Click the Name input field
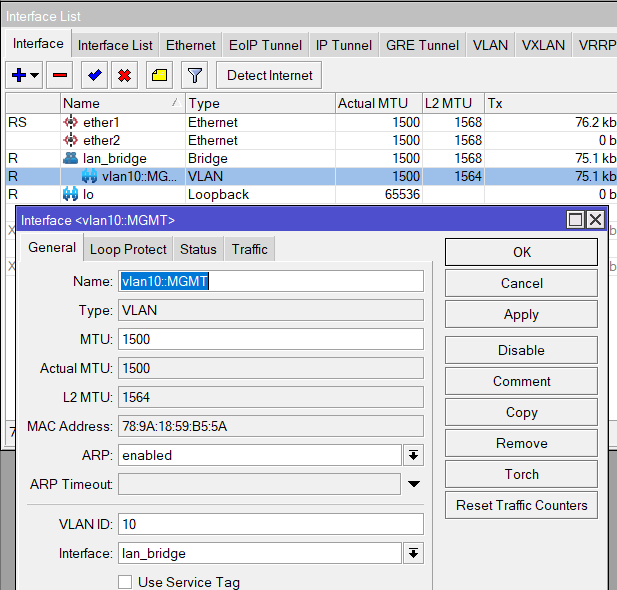 point(271,281)
